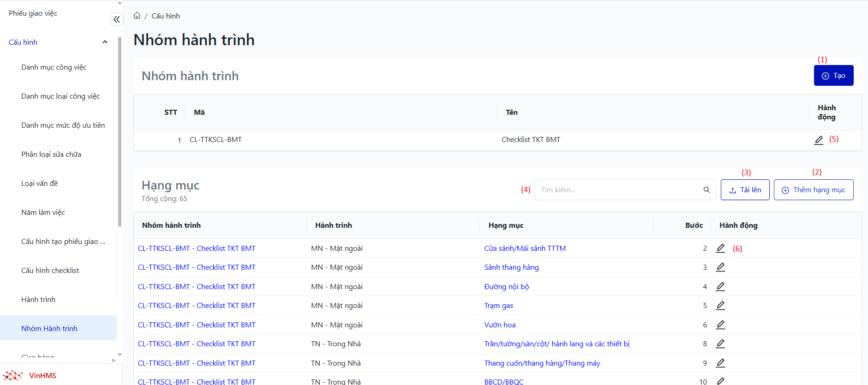Open the Thang cuốn/thang hàng/Thang máy link

542,363
